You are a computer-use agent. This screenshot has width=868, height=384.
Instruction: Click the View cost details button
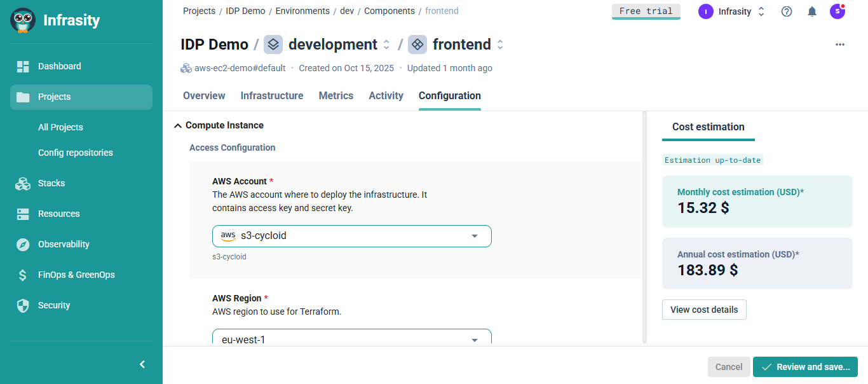pos(704,310)
